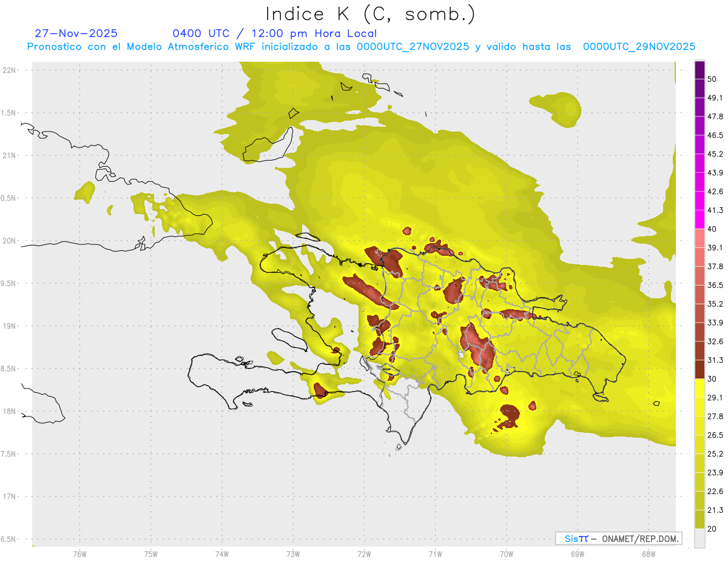The width and height of the screenshot is (728, 562).
Task: Click the "SisTT – ONAMET/REP.DOM." credit box
Action: tap(618, 538)
